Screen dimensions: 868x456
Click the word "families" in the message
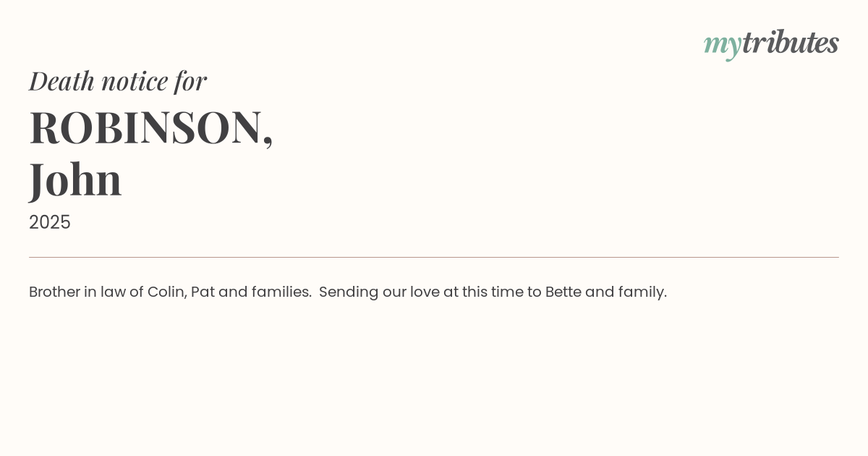281,292
